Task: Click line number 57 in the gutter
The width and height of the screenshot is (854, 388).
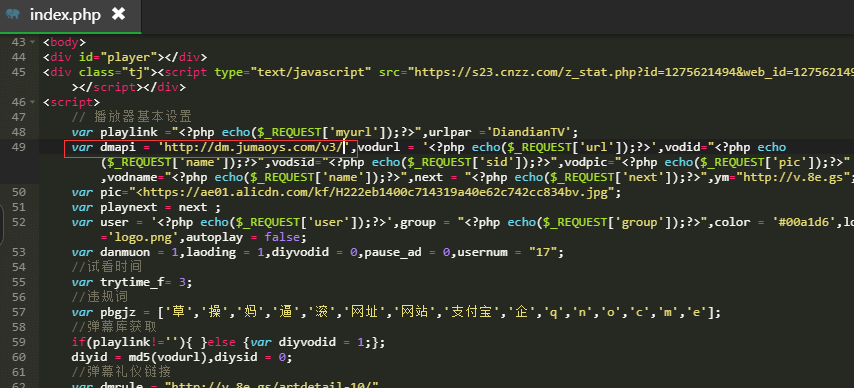Action: pyautogui.click(x=18, y=312)
